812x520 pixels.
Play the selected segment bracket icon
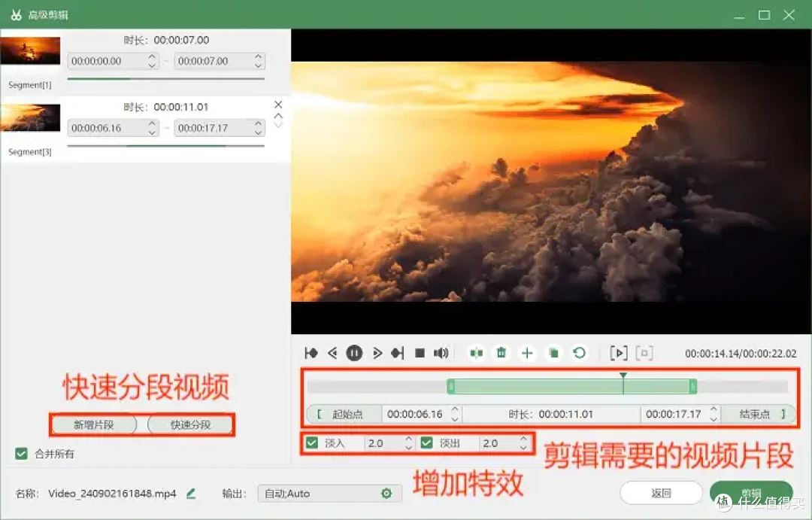pos(619,353)
